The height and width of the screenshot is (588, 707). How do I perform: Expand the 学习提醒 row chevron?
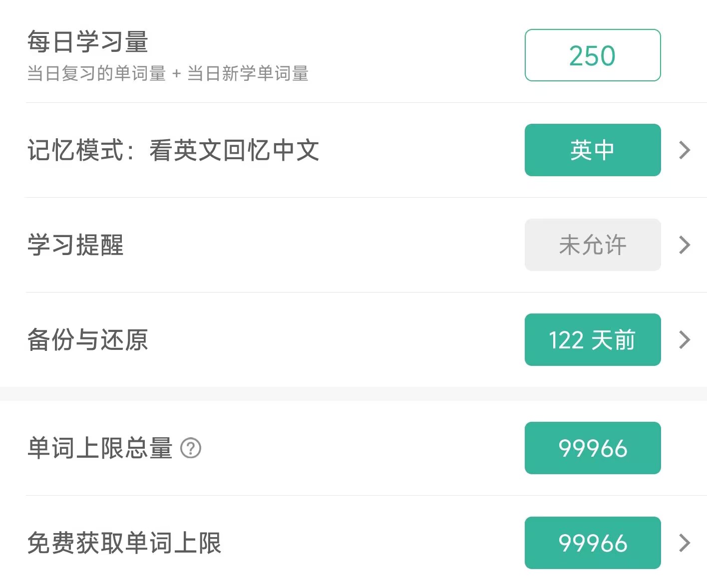point(684,245)
